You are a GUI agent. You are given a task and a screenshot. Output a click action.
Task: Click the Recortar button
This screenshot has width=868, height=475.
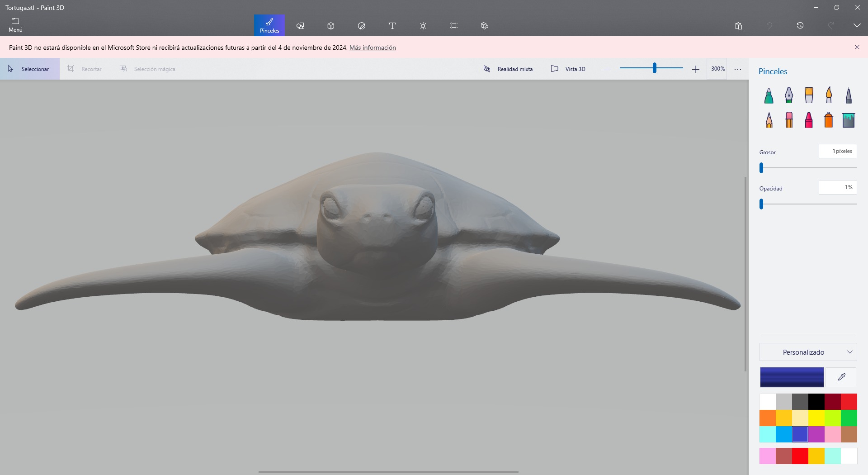pos(85,69)
